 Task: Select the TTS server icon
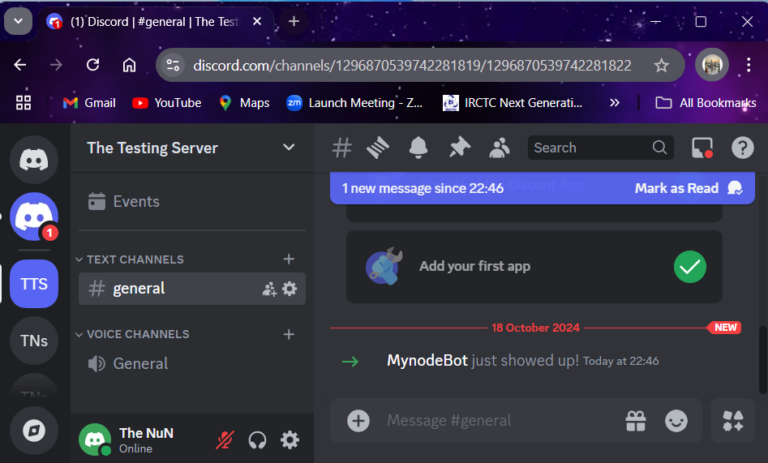[34, 284]
